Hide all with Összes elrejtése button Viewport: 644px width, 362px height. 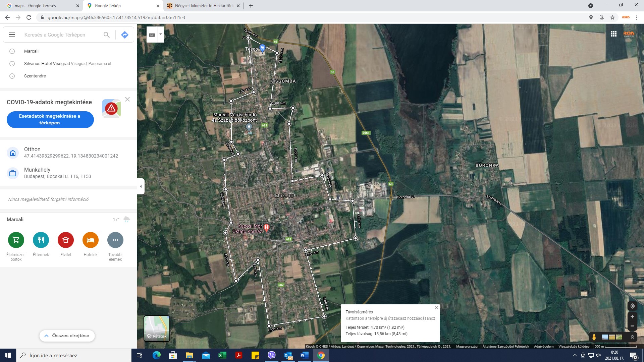point(67,336)
